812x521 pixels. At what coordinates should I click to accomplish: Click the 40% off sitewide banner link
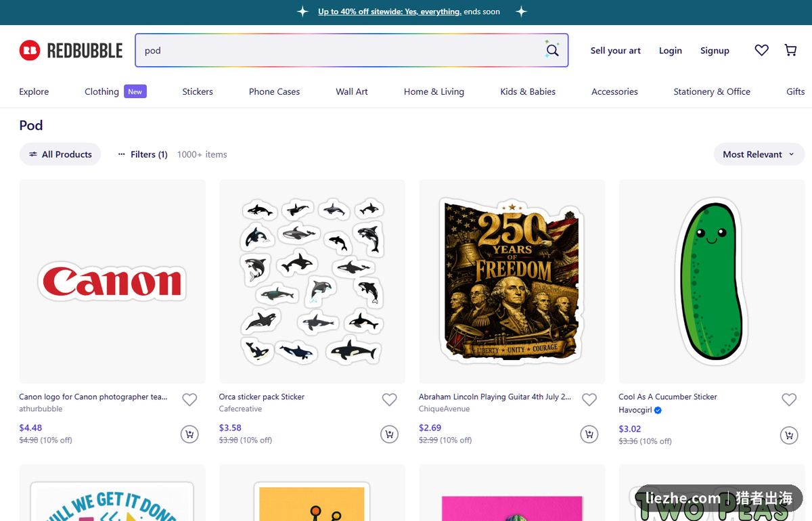click(390, 12)
